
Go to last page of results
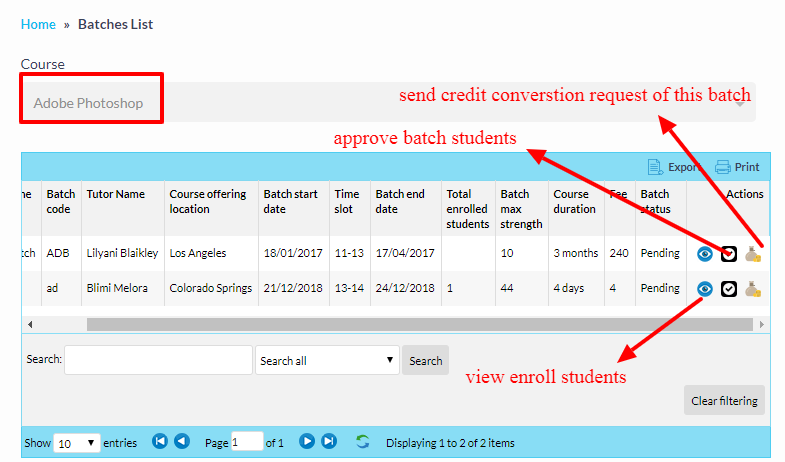click(329, 441)
